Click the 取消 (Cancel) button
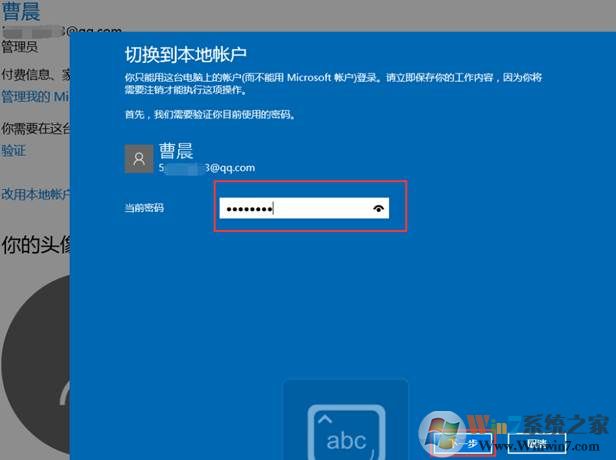The image size is (616, 460). 537,444
